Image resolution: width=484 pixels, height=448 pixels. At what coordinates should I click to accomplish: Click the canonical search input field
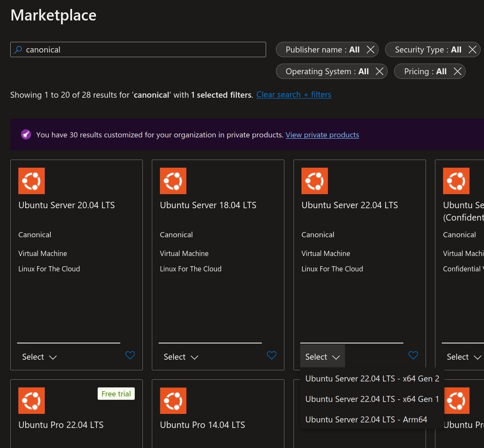[138, 49]
